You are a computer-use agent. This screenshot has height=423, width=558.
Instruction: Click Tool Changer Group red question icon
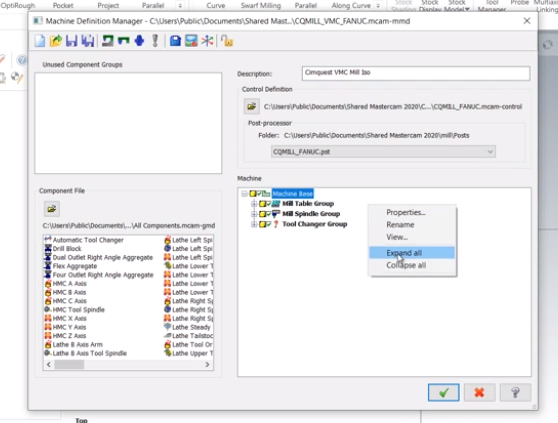276,224
